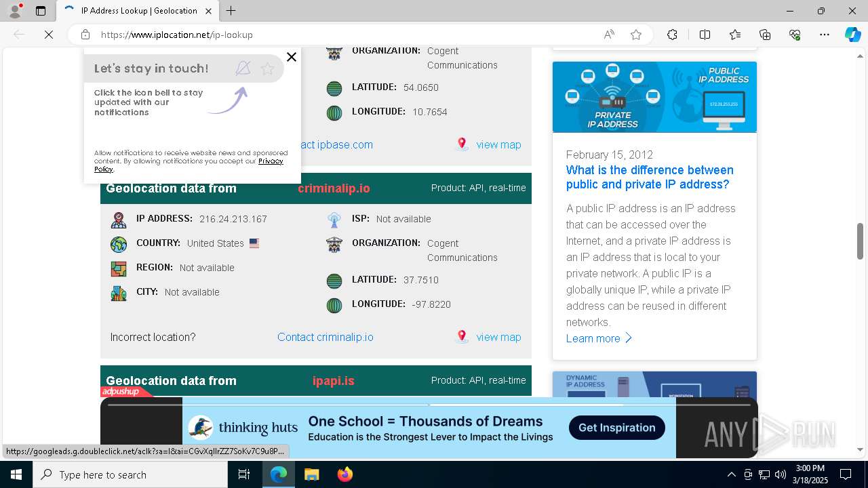The width and height of the screenshot is (868, 488).
Task: Open the tab actions menu icon
Action: (41, 11)
